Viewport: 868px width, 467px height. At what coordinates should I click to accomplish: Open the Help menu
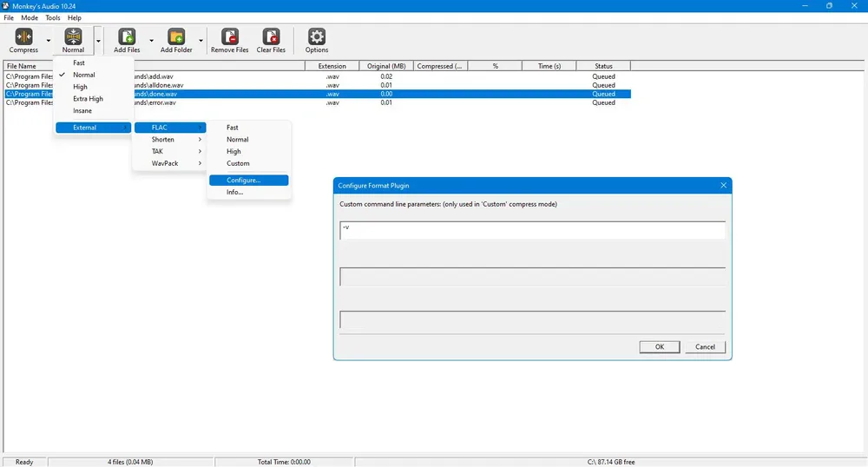[74, 17]
